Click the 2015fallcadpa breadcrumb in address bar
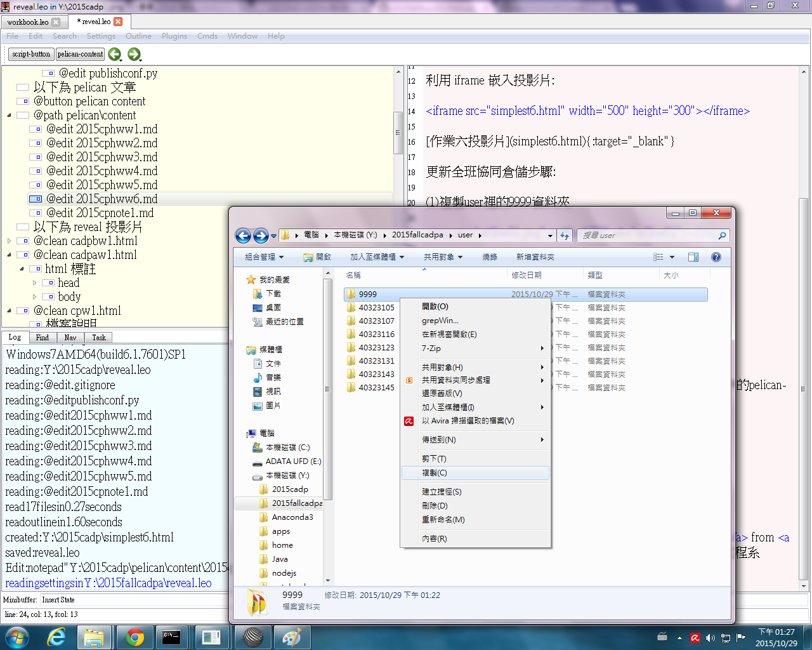812x650 pixels. coord(417,235)
